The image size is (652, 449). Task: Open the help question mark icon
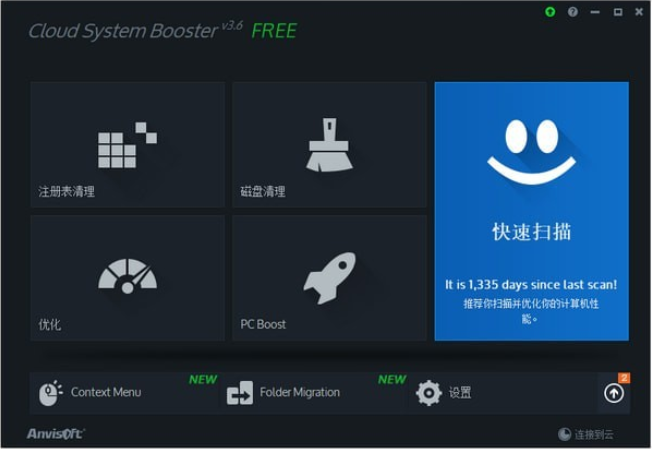(x=573, y=12)
